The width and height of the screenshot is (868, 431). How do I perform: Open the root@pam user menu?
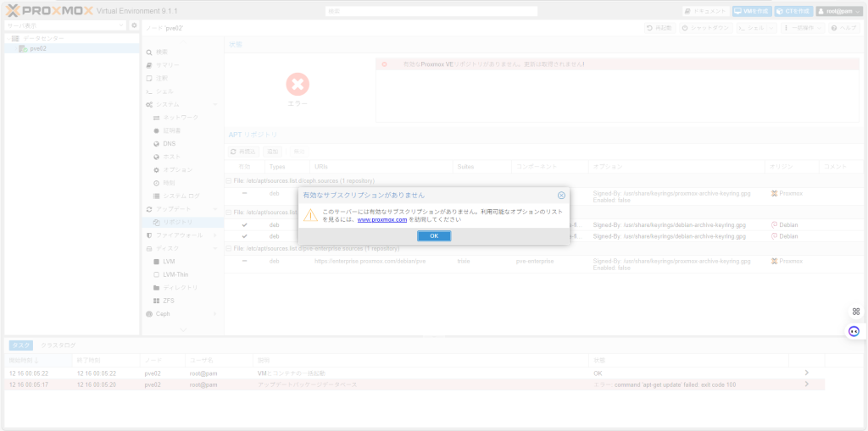839,11
